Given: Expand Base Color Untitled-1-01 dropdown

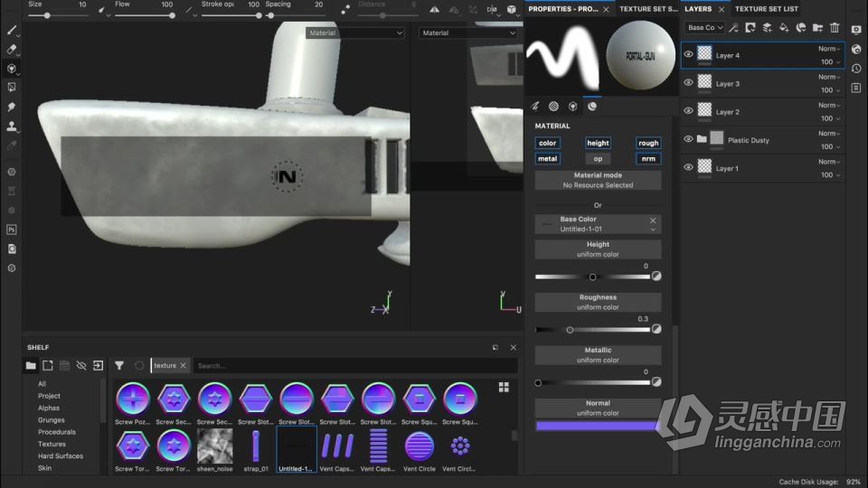Looking at the screenshot, I should pyautogui.click(x=653, y=230).
